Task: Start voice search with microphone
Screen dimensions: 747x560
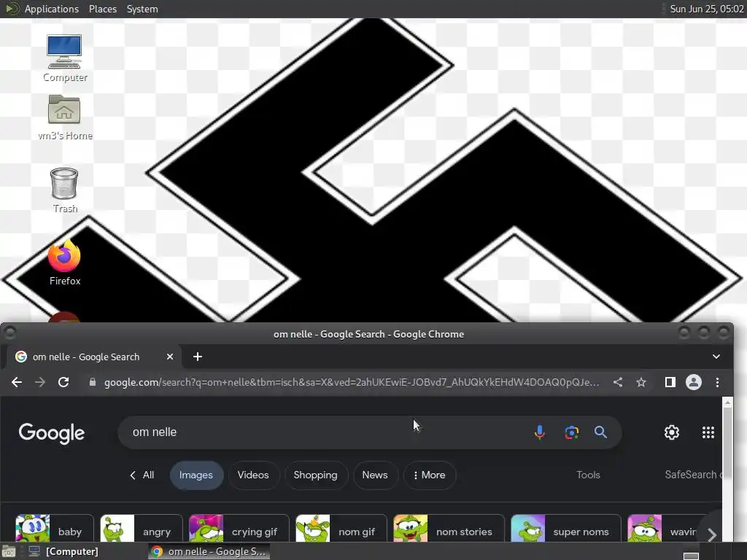Action: coord(539,432)
